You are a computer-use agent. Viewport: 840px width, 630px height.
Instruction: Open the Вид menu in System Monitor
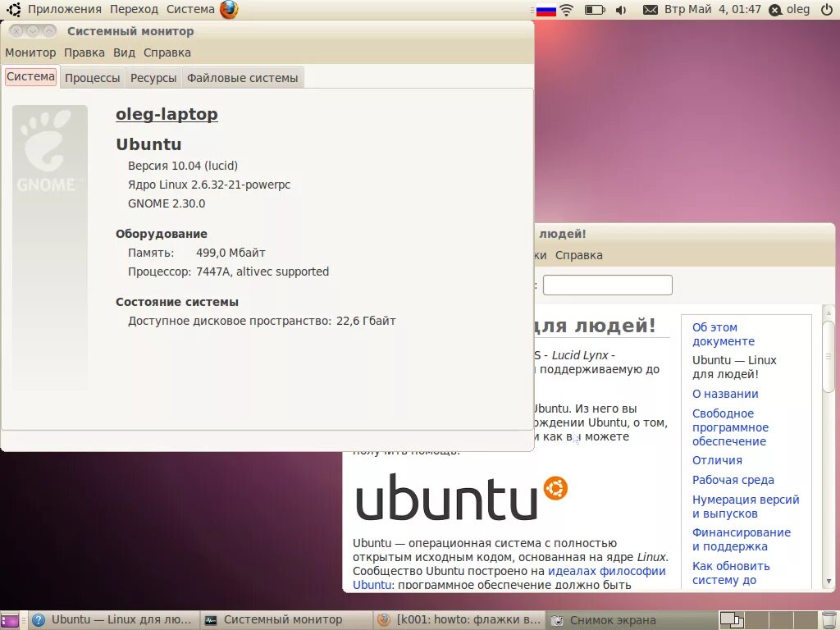[124, 52]
